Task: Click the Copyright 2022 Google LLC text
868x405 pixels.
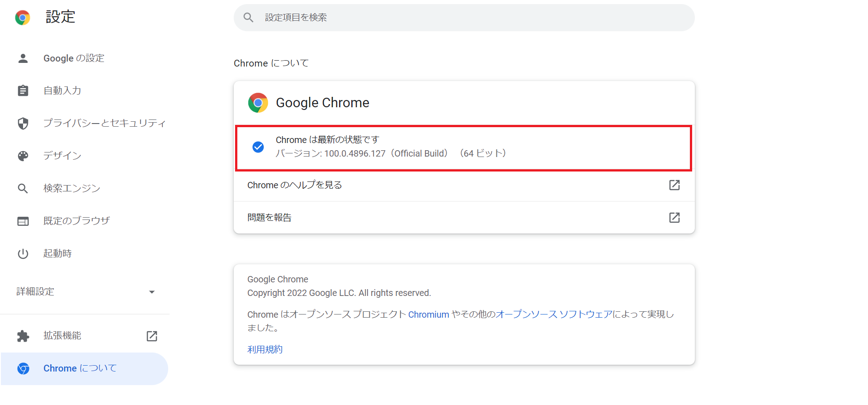Action: (339, 293)
